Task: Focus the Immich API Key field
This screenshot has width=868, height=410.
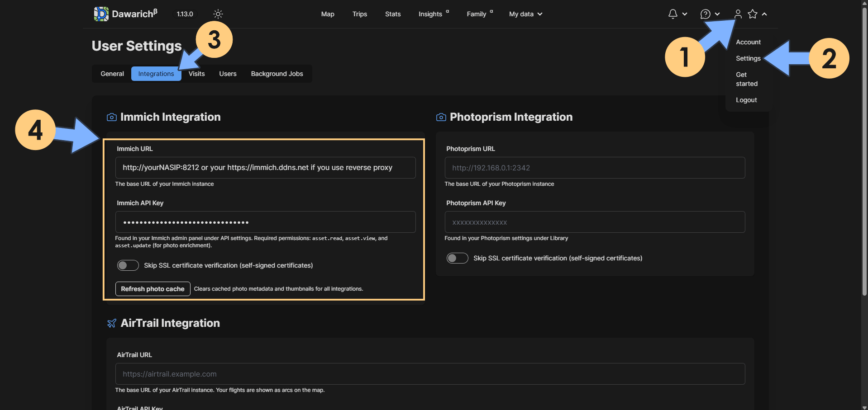Action: 266,222
